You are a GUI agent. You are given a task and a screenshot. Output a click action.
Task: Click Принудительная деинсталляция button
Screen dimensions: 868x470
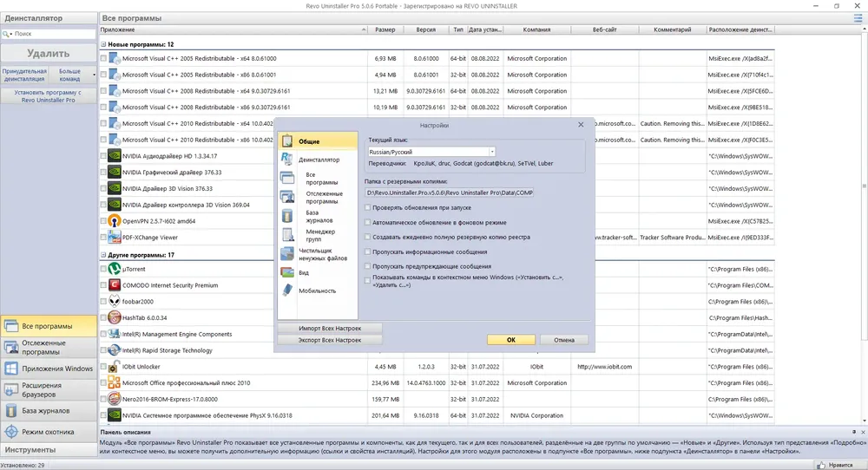24,75
